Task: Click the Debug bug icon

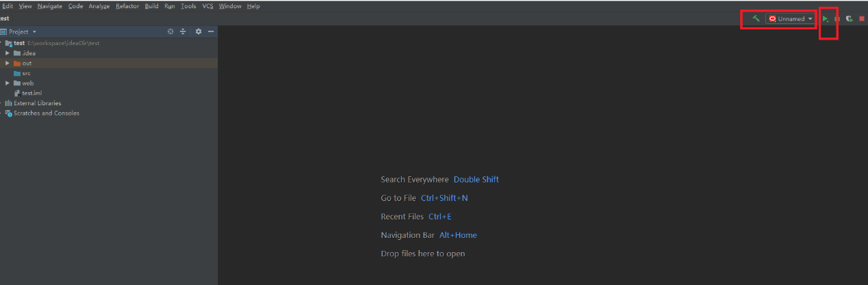Action: click(x=837, y=19)
